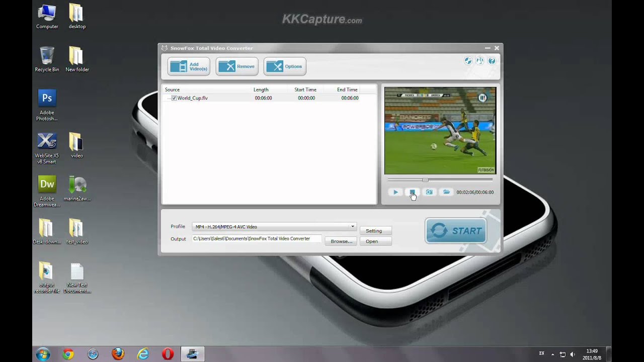Launch Firefox from the taskbar
This screenshot has height=362, width=644.
click(x=118, y=354)
